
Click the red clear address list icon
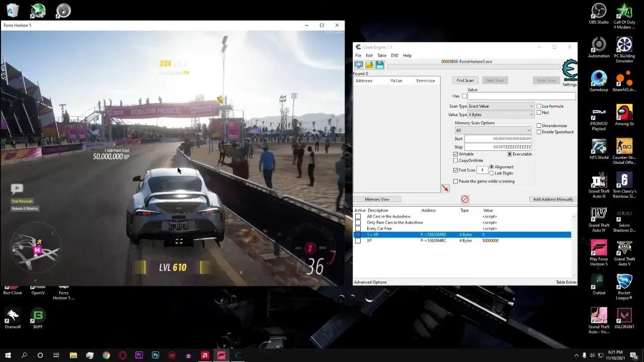(465, 200)
